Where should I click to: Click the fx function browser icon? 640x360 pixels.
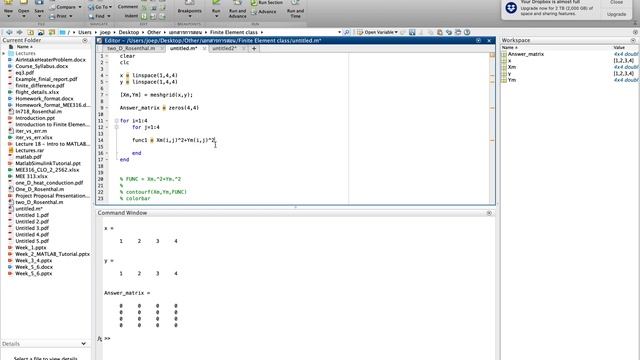click(100, 339)
